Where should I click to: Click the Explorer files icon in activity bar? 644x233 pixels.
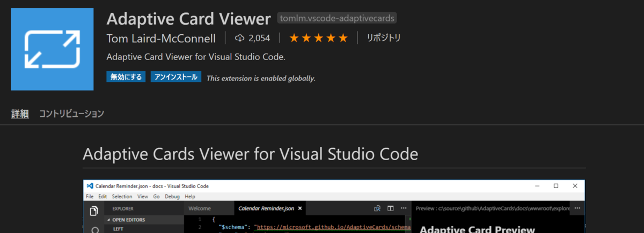pos(94,211)
